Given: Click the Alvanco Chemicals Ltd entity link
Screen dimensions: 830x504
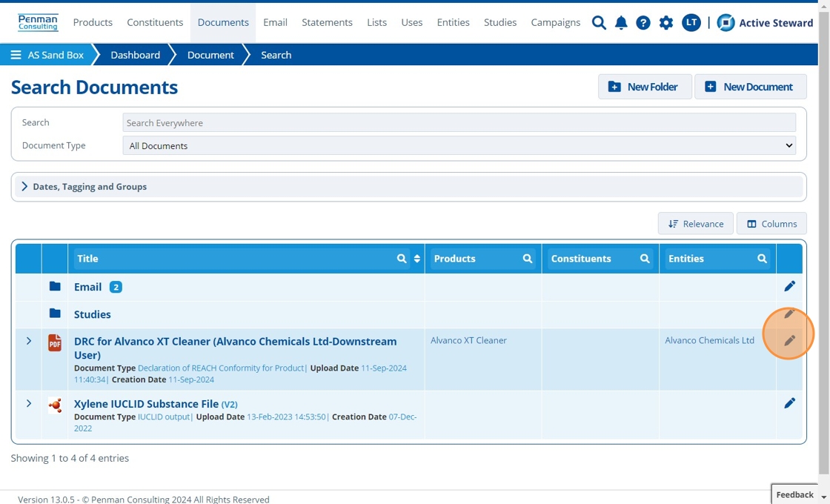Looking at the screenshot, I should click(709, 340).
